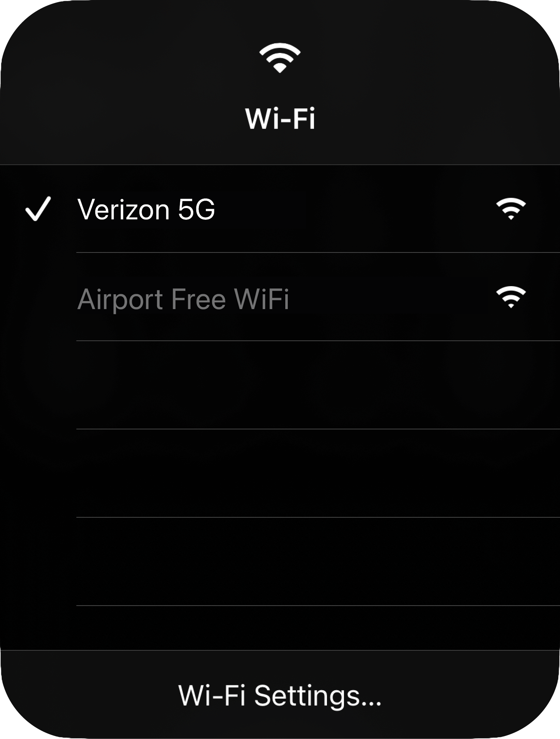Click the Wi-Fi title text
Viewport: 560px width, 739px height.
280,118
